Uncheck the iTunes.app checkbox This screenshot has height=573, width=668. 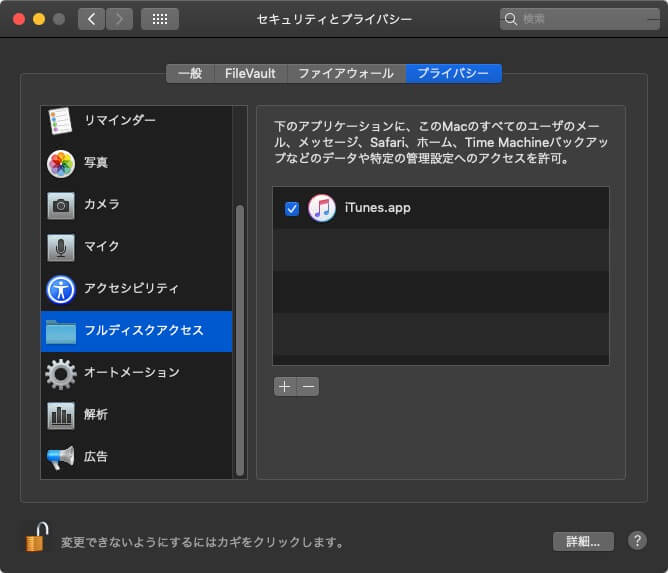tap(292, 209)
